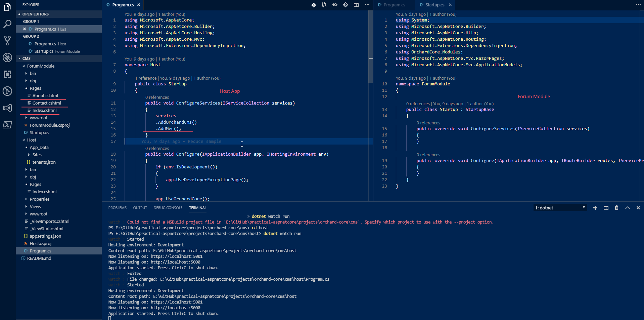Open the Debug view (bug icon)
This screenshot has width=644, height=320.
(7, 57)
